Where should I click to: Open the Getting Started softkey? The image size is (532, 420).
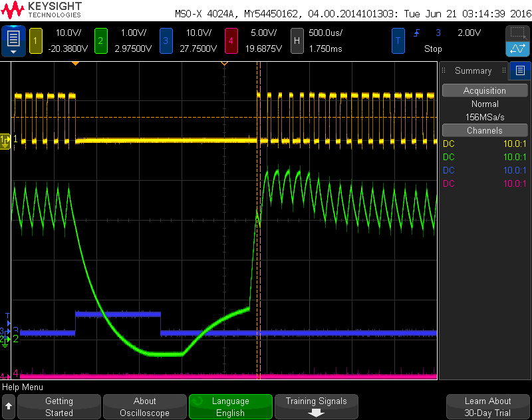click(59, 406)
